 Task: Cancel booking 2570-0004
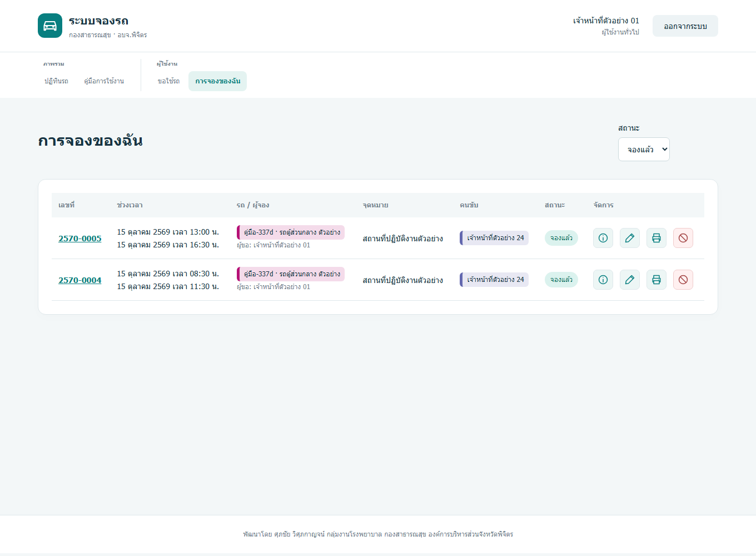coord(683,280)
